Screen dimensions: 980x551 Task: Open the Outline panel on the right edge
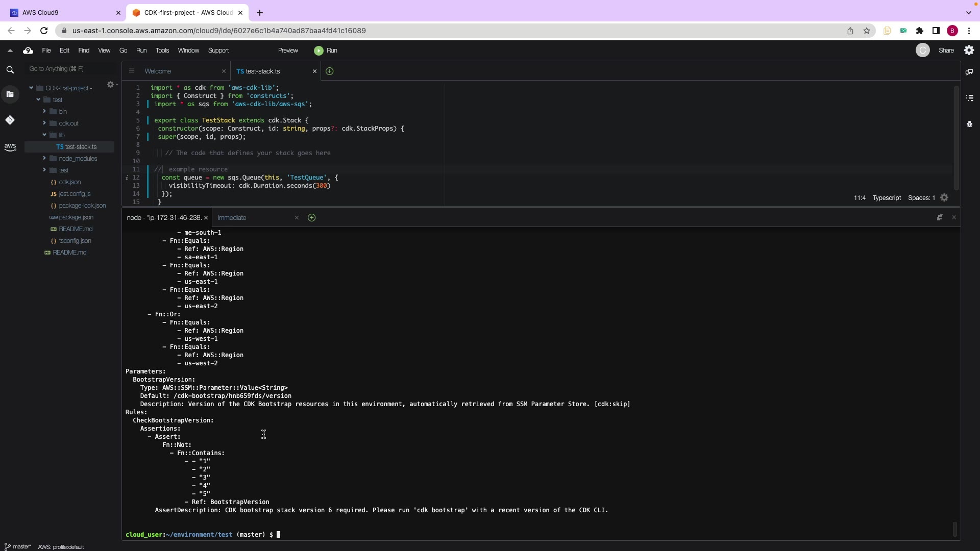(969, 98)
